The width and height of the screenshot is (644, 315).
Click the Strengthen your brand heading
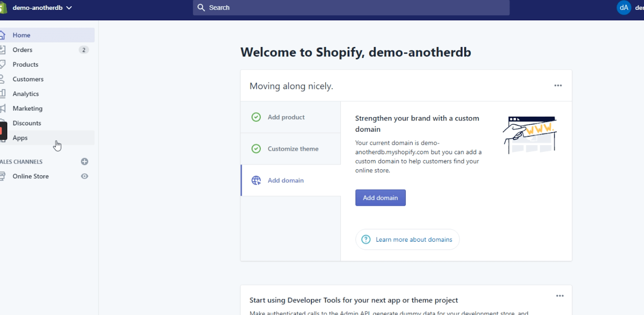[417, 124]
